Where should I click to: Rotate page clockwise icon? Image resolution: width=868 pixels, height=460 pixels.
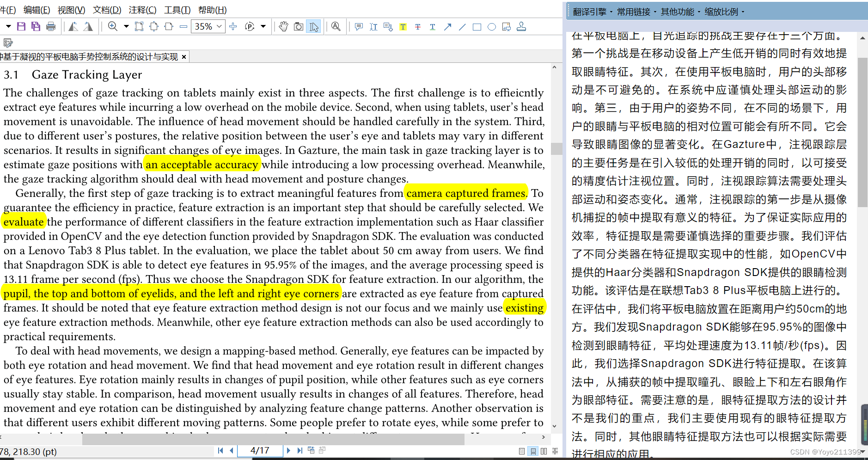tap(88, 27)
